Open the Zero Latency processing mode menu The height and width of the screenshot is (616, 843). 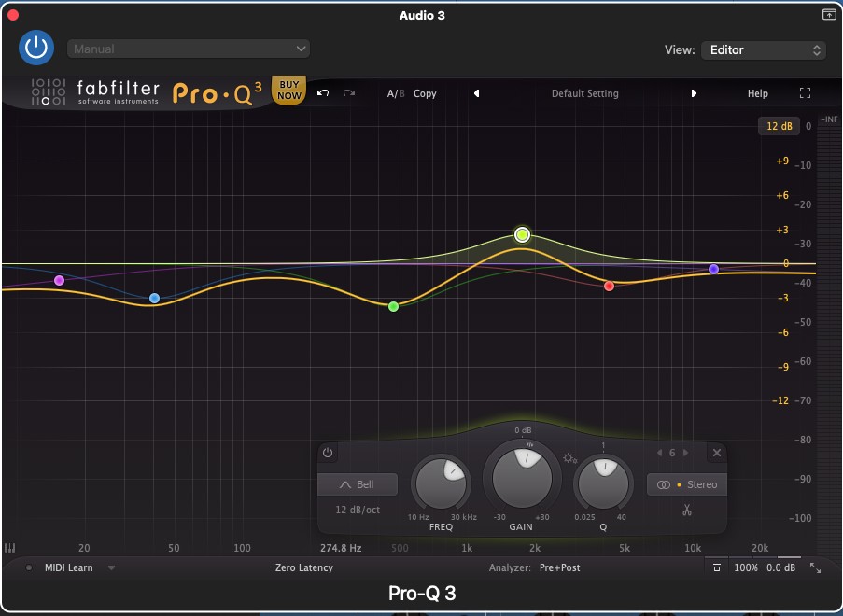click(303, 567)
